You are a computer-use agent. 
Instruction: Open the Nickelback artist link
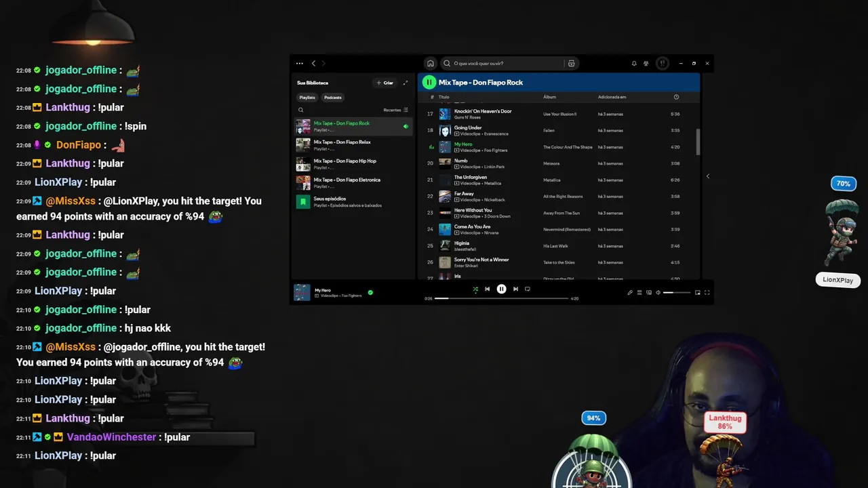tap(494, 200)
